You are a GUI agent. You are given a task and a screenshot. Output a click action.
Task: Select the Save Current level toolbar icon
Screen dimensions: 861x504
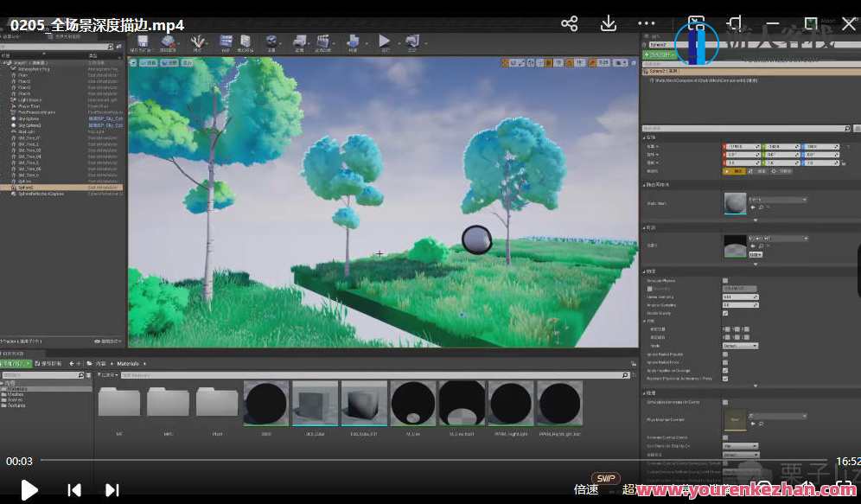tap(144, 41)
